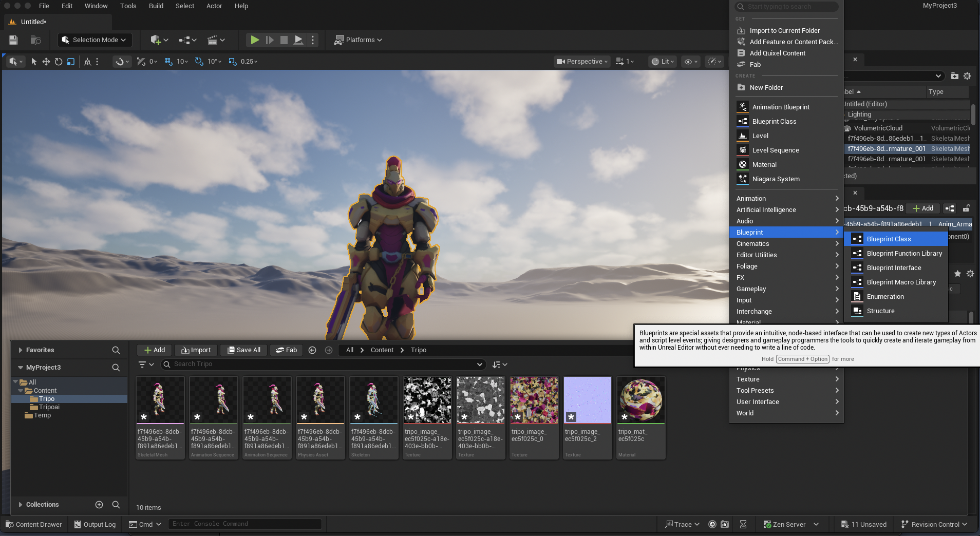Click the Content Browser back arrow
Viewport: 980px width, 536px height.
click(x=312, y=350)
